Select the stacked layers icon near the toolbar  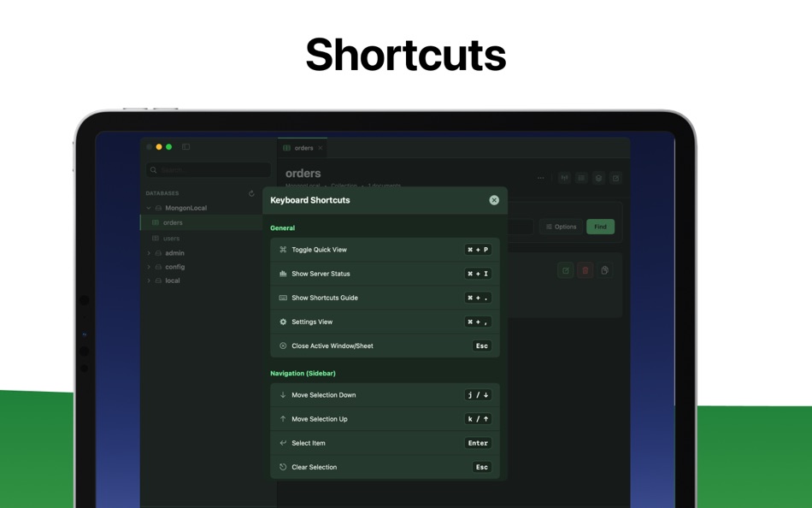click(x=599, y=178)
